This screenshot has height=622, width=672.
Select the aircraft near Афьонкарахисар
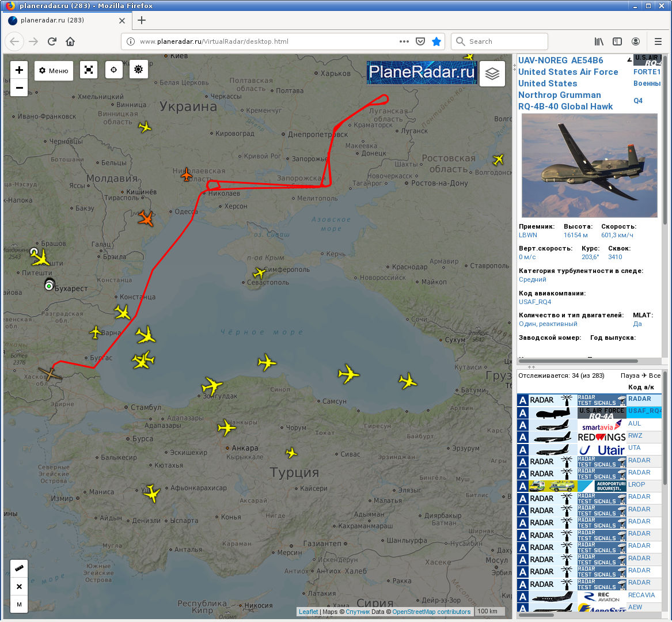coord(151,493)
